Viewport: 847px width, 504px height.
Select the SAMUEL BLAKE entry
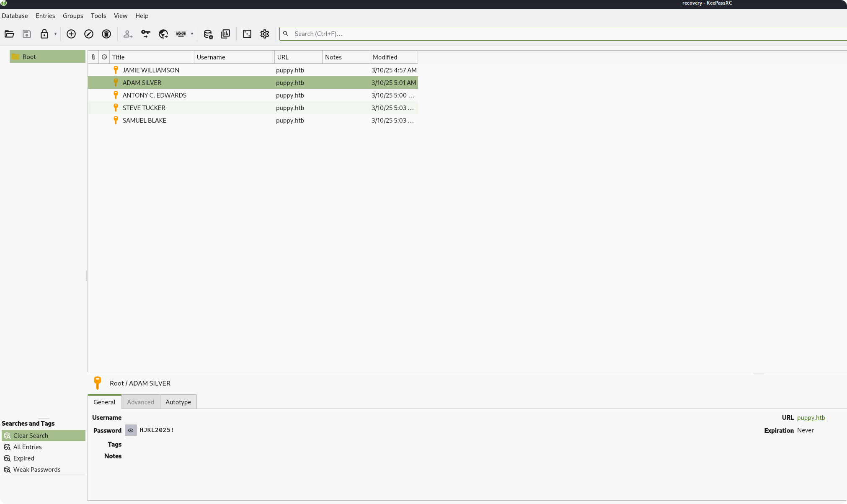pos(253,120)
